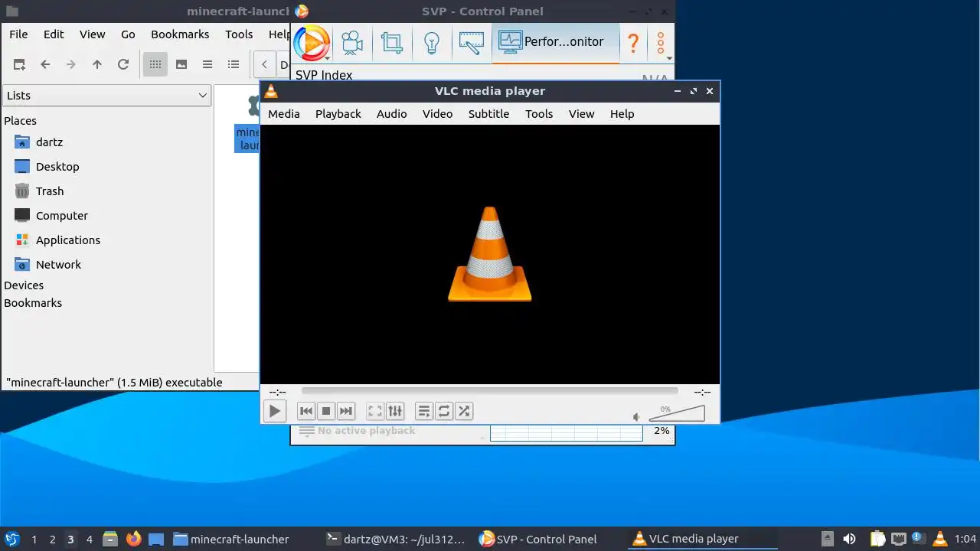
Task: Open the VLC Playback menu
Action: [x=338, y=113]
